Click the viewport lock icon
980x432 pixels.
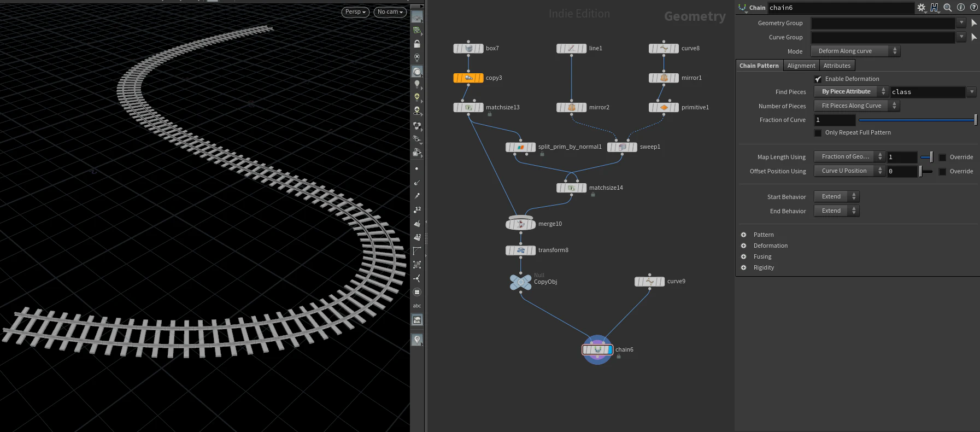[x=417, y=44]
